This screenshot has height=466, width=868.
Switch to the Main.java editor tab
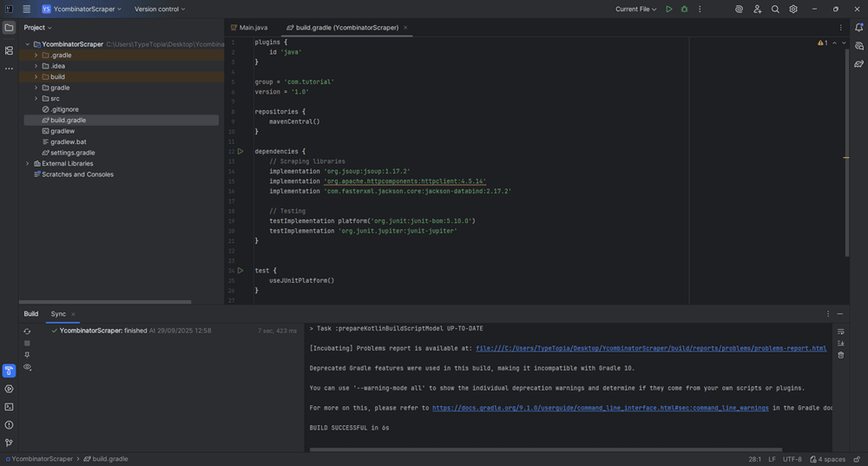(x=253, y=28)
